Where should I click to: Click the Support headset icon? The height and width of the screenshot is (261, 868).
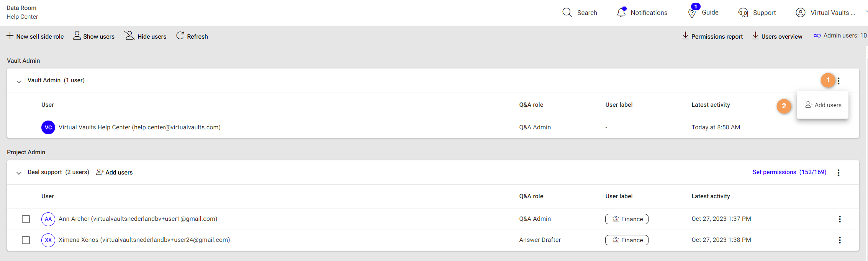743,13
